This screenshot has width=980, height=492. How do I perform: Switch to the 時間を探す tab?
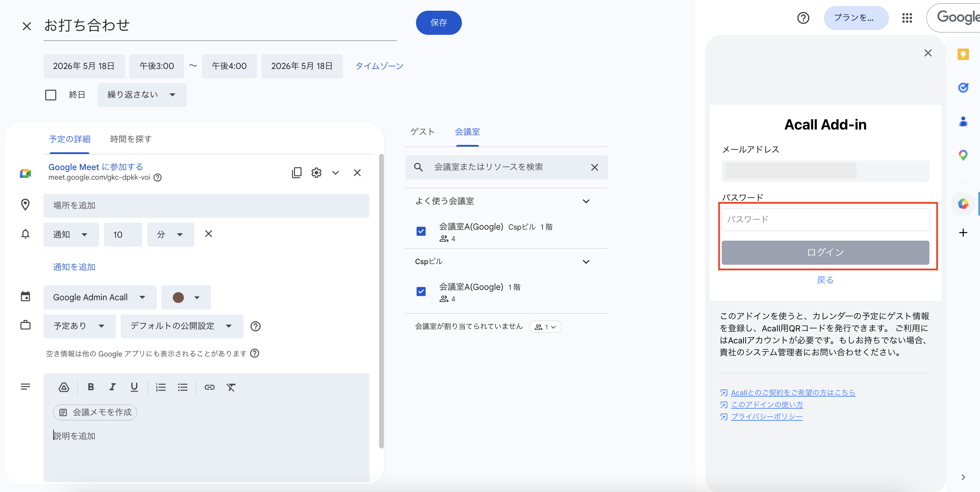(x=131, y=139)
